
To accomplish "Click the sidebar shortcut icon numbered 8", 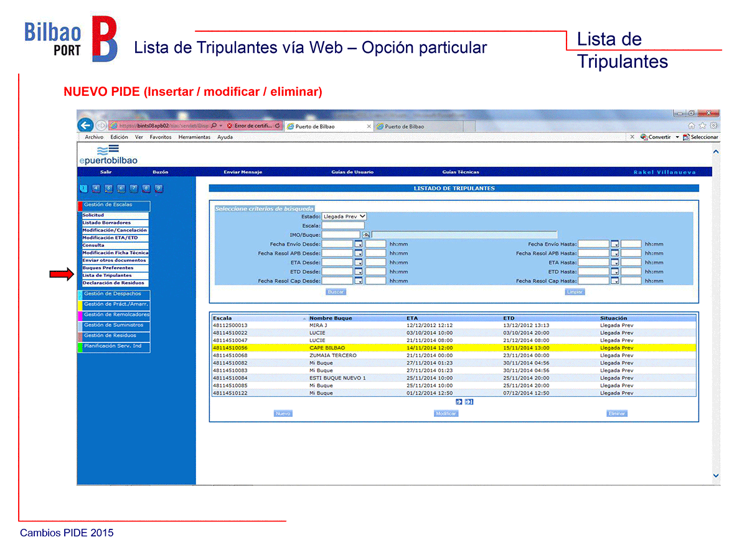I will pyautogui.click(x=146, y=189).
